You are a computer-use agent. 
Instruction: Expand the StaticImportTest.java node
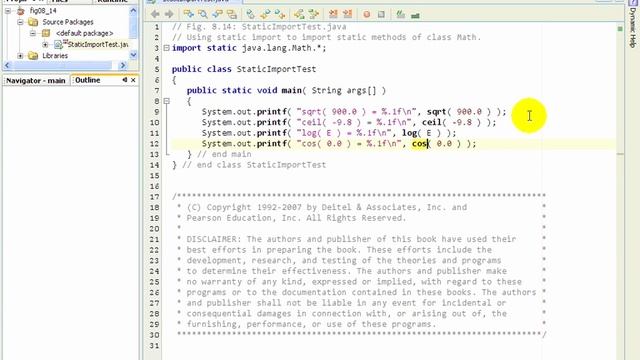(45, 44)
